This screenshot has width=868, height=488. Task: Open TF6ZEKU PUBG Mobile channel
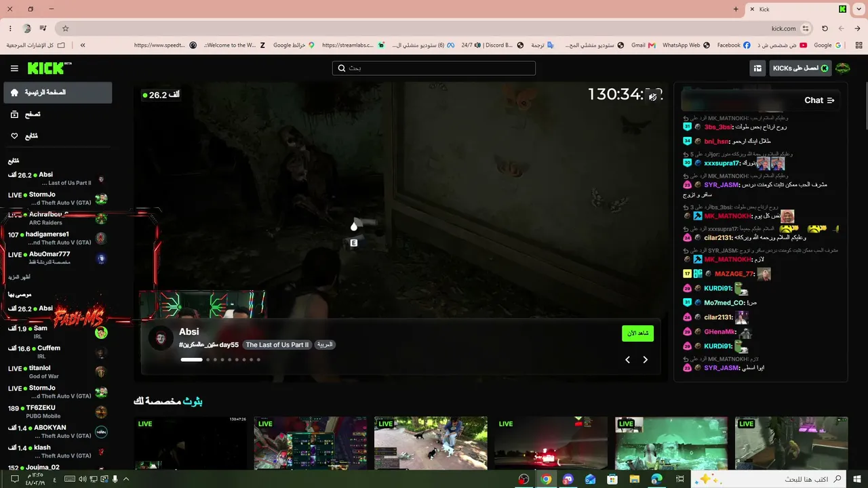pyautogui.click(x=58, y=412)
